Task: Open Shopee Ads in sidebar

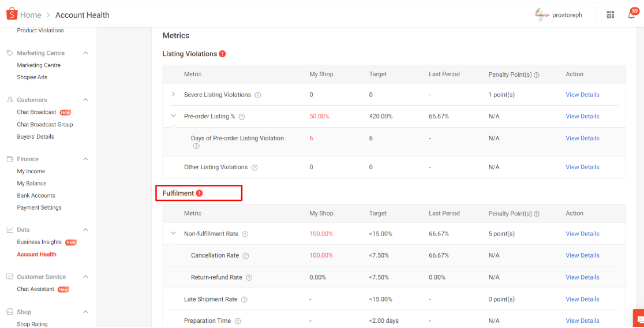Action: point(32,77)
